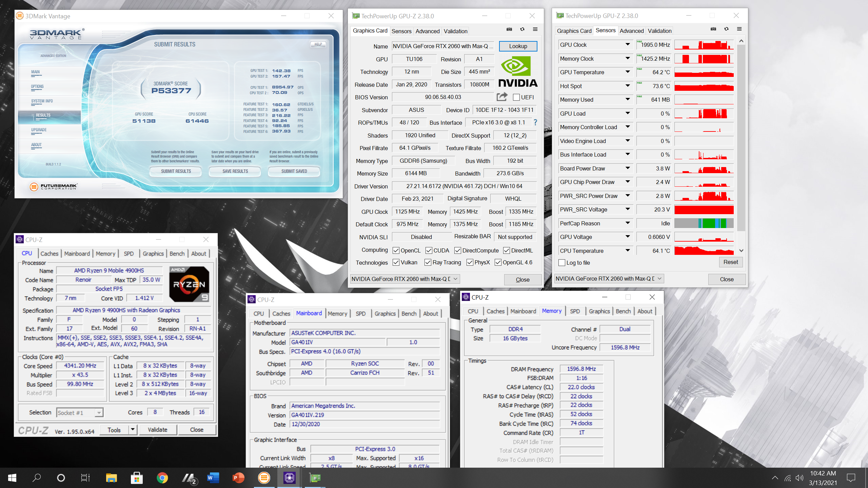Click the Futuremark logo in 3DMark Vantage

pos(54,186)
